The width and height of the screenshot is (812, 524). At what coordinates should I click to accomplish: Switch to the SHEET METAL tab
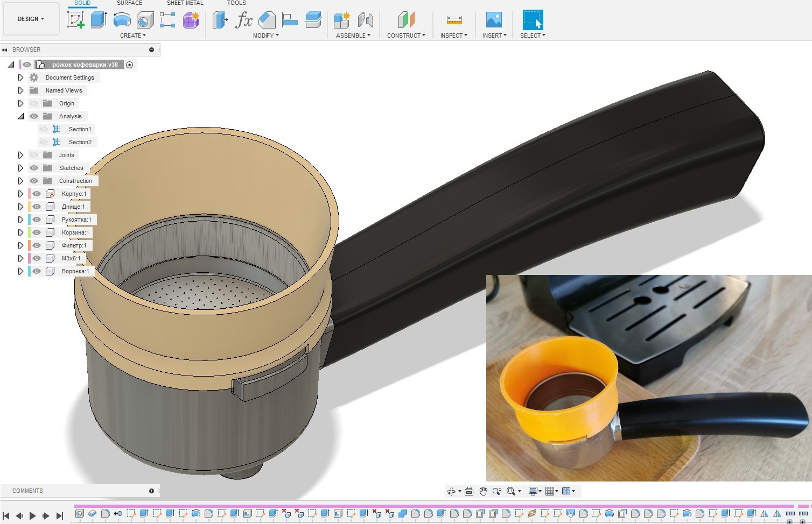pyautogui.click(x=185, y=3)
